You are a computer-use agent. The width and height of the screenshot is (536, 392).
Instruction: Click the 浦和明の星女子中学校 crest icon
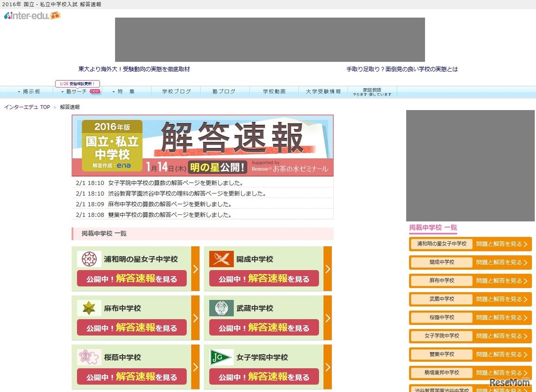pos(90,259)
